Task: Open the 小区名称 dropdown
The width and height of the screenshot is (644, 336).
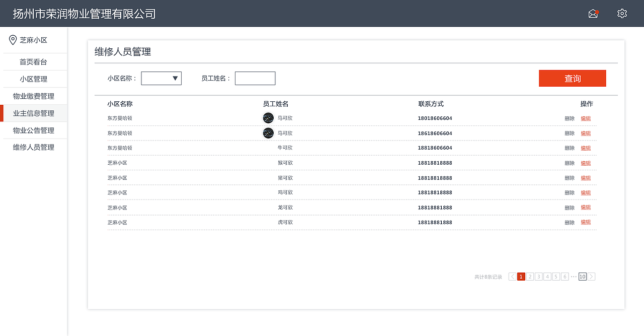Action: pos(161,78)
